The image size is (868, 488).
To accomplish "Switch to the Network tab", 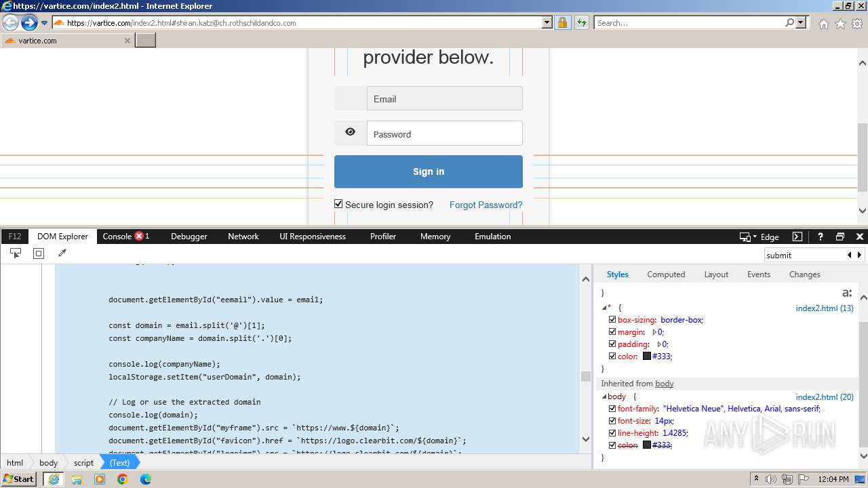I will [243, 237].
